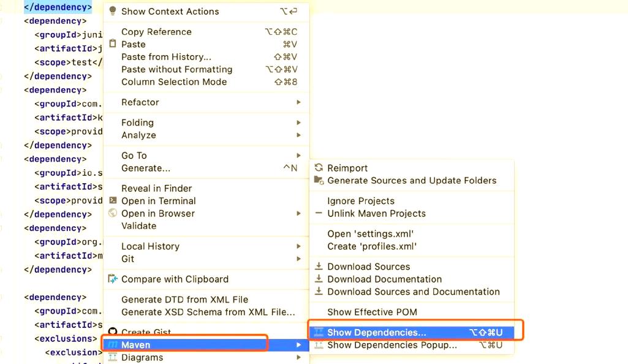Select Show Effective POM
This screenshot has height=364, width=628.
pos(372,312)
